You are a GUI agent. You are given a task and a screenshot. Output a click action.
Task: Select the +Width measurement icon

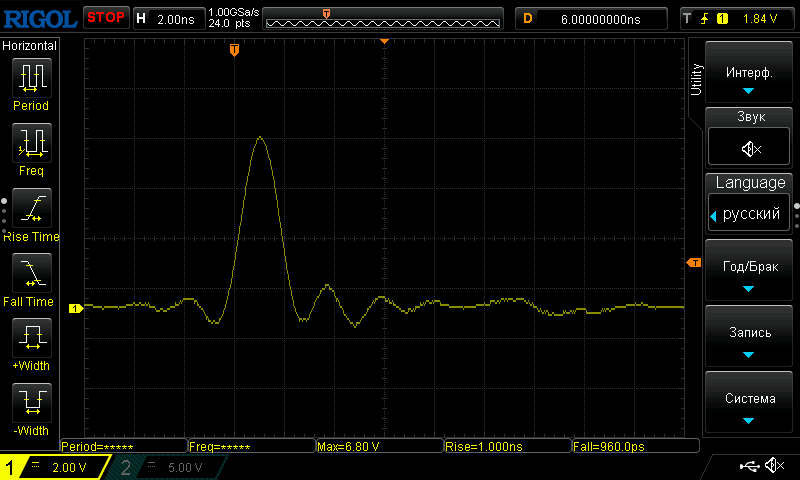tap(31, 339)
